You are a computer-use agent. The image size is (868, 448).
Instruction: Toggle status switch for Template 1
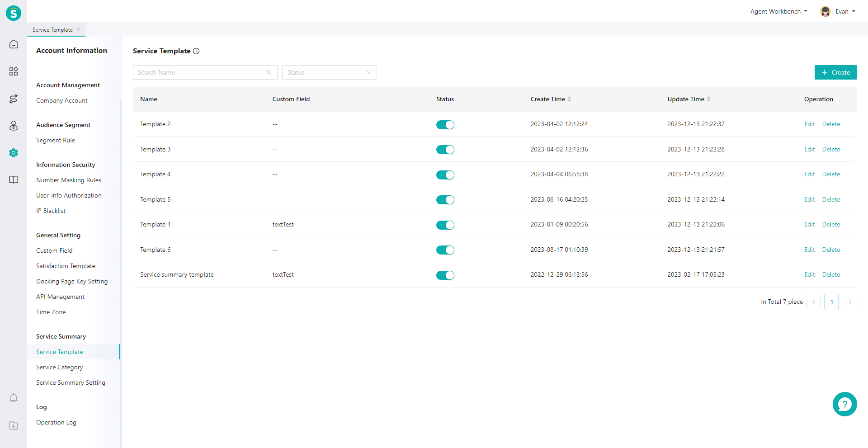[x=445, y=225]
